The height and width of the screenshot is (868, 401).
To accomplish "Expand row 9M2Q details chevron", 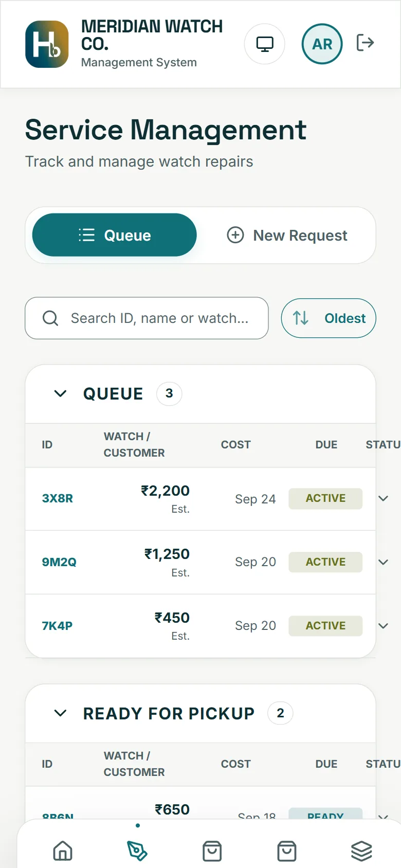I will (383, 562).
